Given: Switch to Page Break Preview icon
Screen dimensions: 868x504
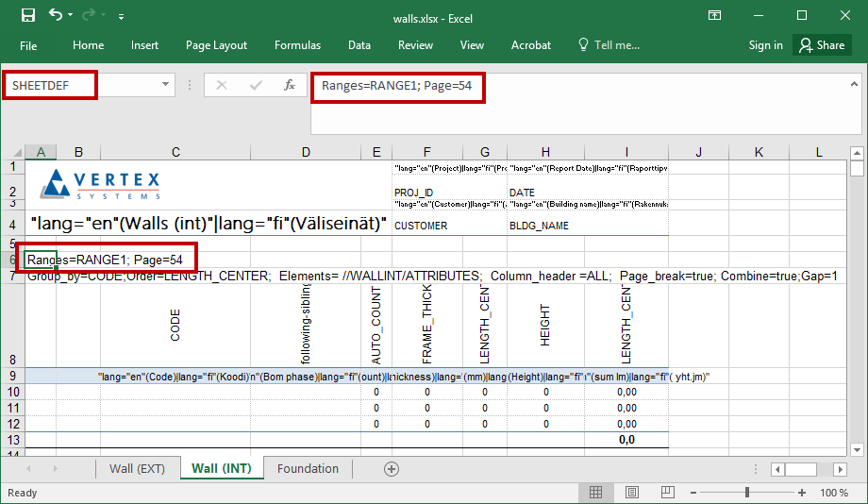Looking at the screenshot, I should point(667,493).
